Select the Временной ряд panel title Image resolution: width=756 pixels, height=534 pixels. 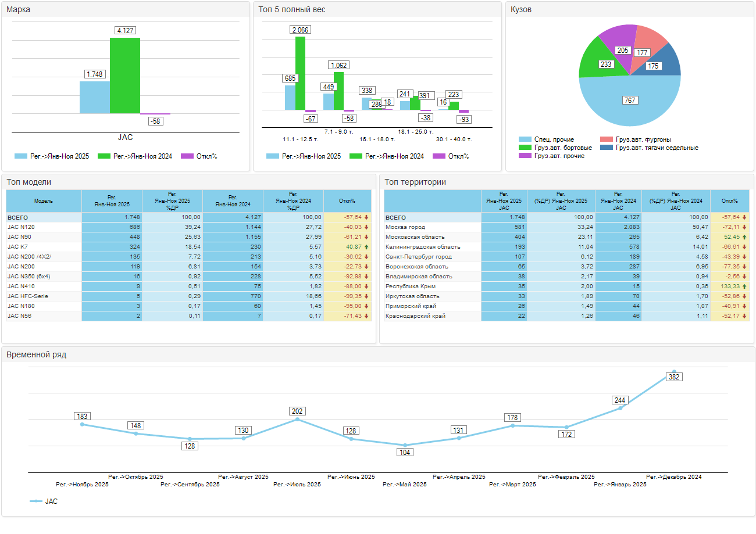pos(36,354)
